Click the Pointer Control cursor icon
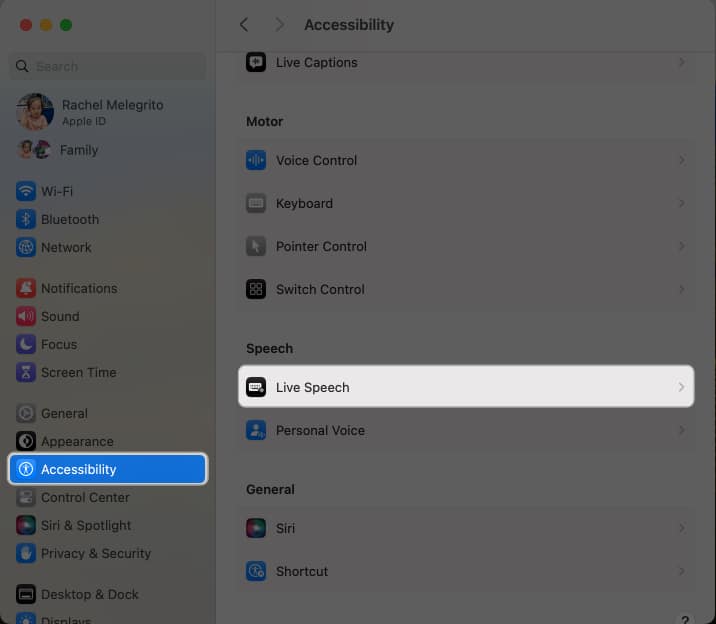Screen dimensions: 716x624 (x=256, y=246)
